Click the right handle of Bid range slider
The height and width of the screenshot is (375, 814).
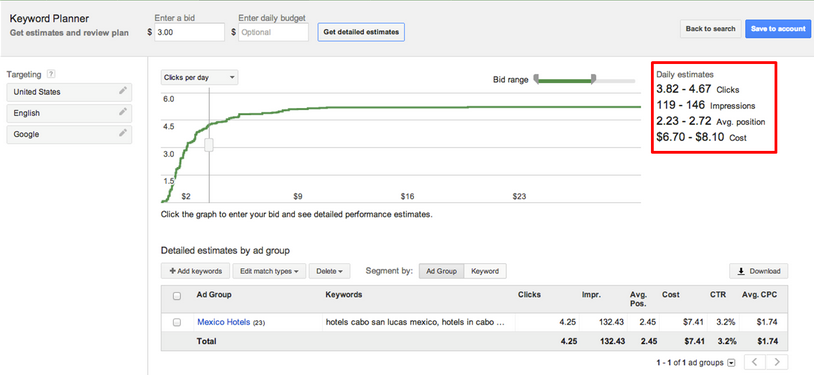pyautogui.click(x=593, y=79)
